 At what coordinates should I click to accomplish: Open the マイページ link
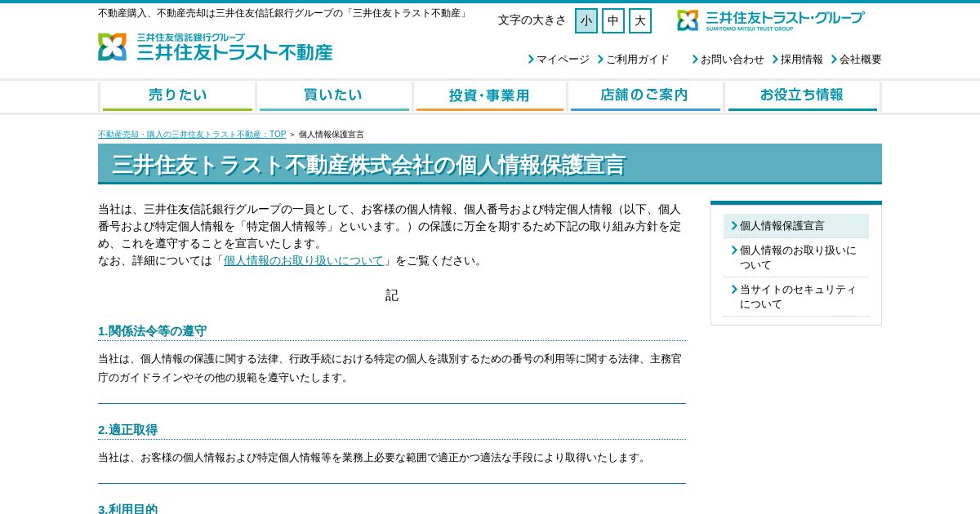[559, 60]
